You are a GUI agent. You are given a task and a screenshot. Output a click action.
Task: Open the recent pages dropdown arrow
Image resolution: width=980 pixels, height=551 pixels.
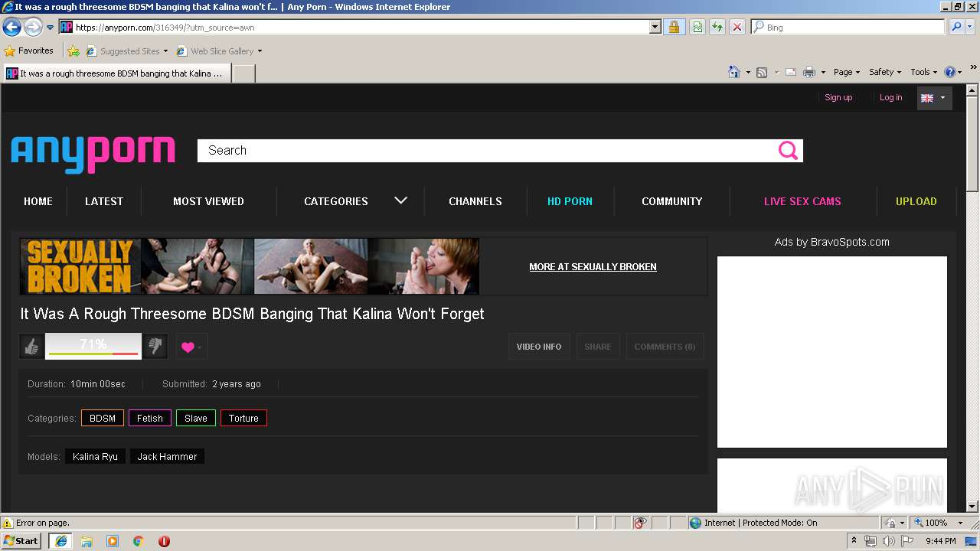51,28
